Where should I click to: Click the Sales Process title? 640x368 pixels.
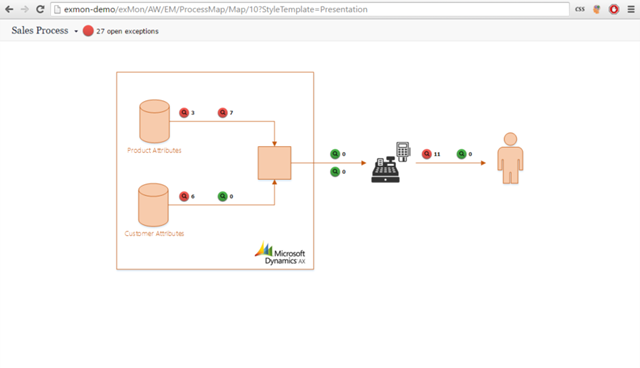pos(40,31)
